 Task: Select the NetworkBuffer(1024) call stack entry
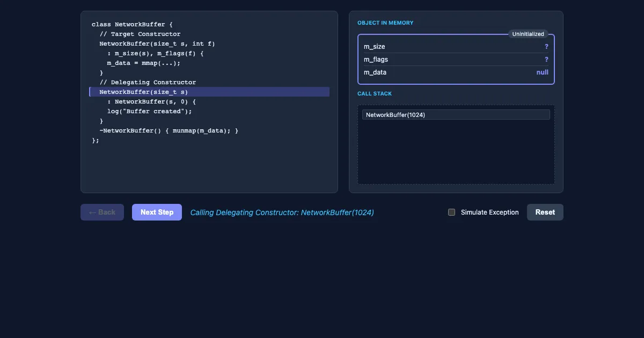point(456,115)
